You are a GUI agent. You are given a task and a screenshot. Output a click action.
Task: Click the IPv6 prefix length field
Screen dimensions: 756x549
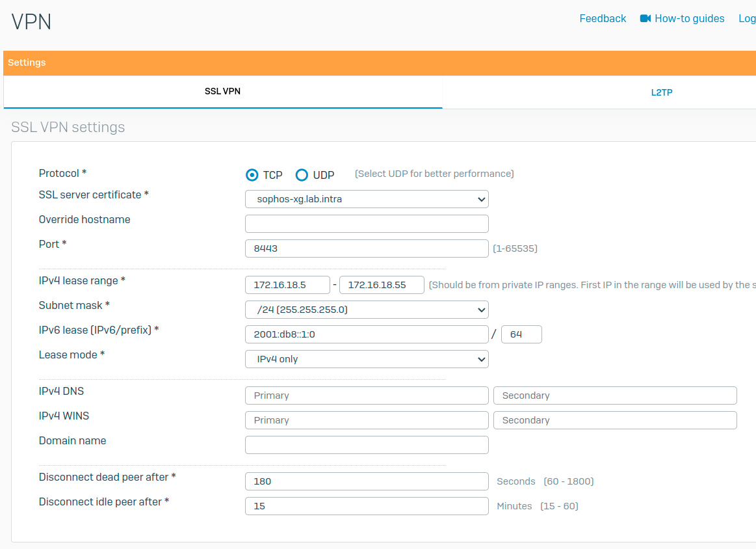[521, 334]
